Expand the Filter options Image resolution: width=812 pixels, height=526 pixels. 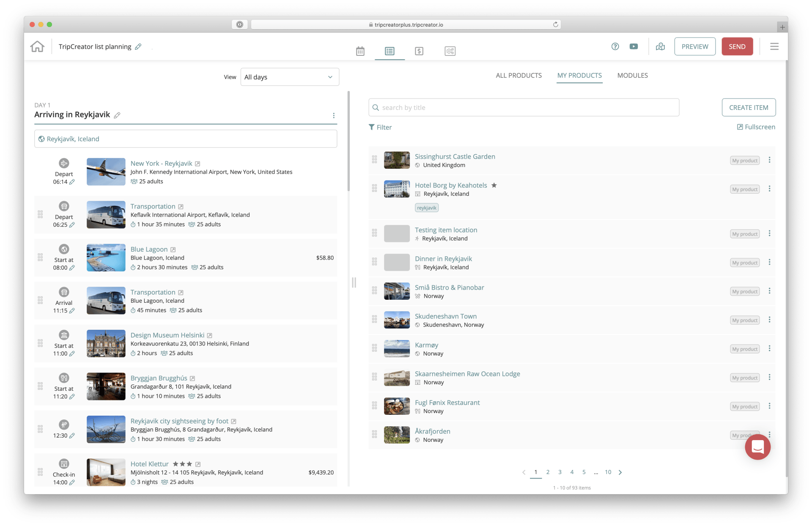click(380, 127)
